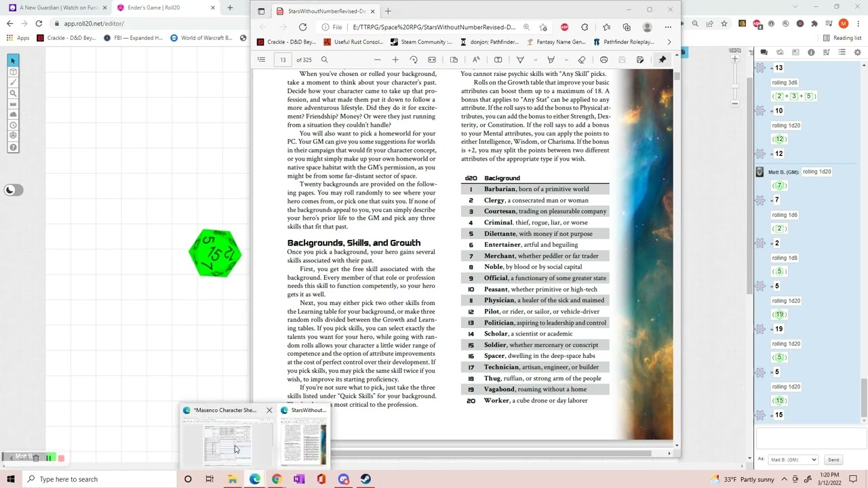The height and width of the screenshot is (488, 868).
Task: Select the green d20 die on canvas
Action: pos(214,253)
